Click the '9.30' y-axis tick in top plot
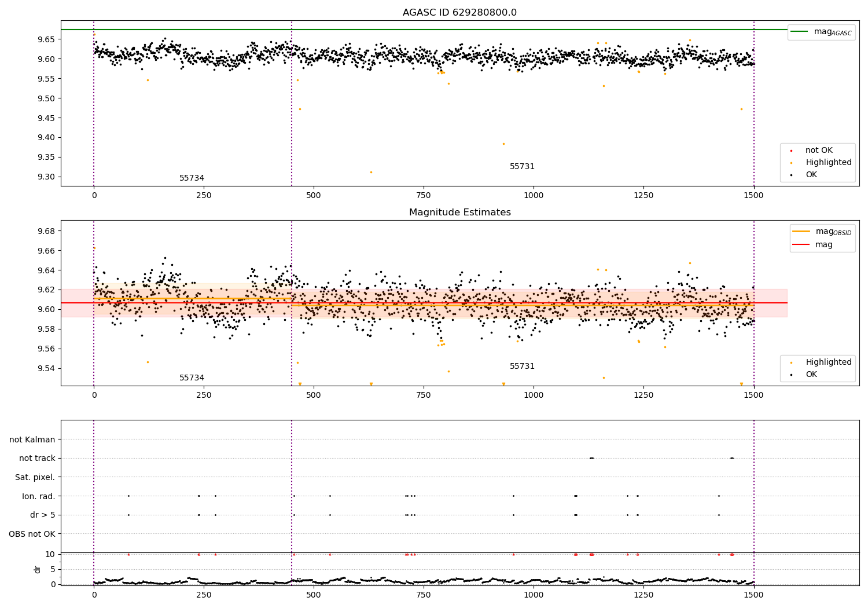 click(46, 177)
